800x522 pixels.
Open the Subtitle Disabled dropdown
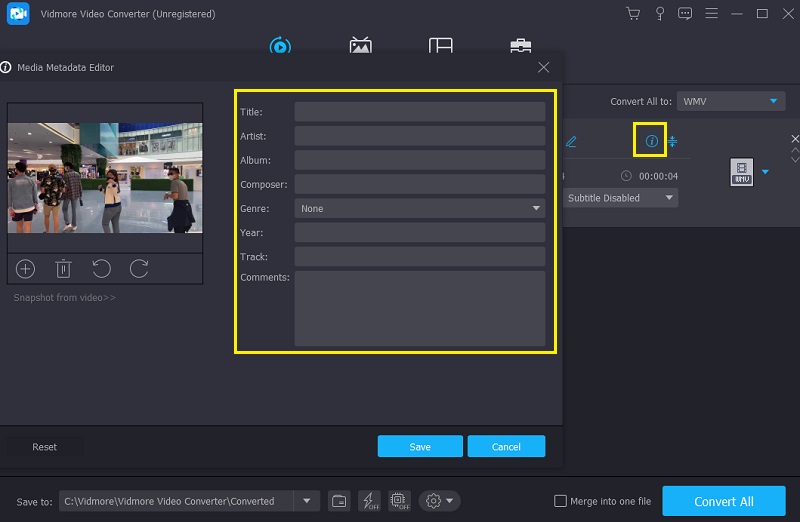pyautogui.click(x=620, y=198)
